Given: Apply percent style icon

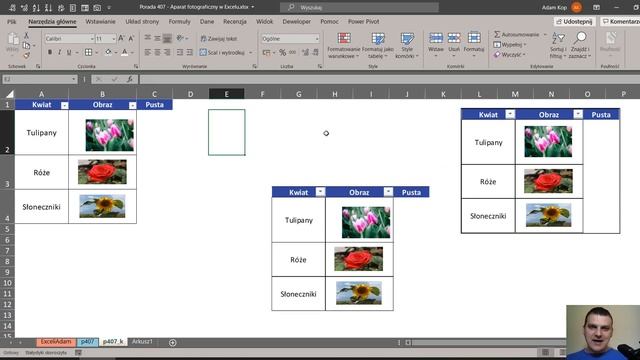Looking at the screenshot, I should click(282, 52).
